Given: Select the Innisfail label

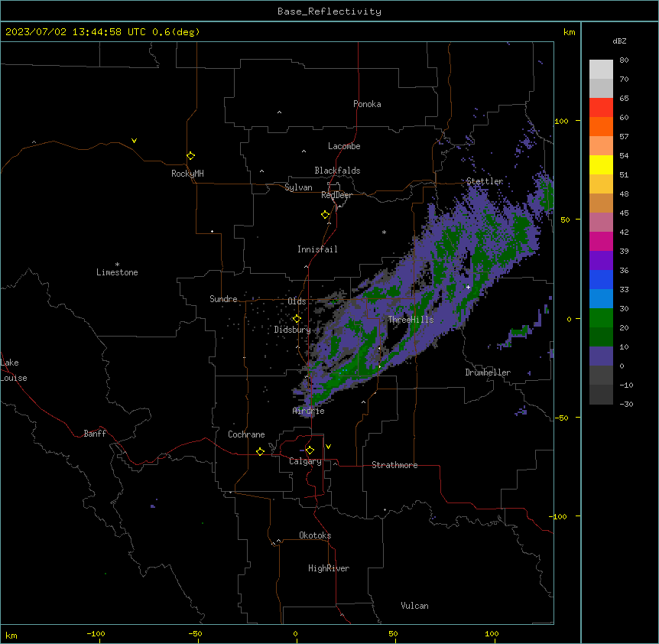Looking at the screenshot, I should 317,249.
